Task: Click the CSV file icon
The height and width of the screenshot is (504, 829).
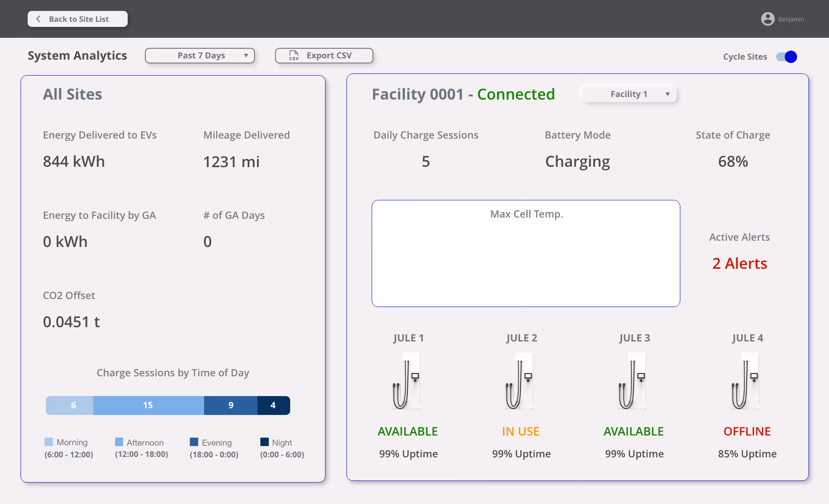Action: (294, 55)
